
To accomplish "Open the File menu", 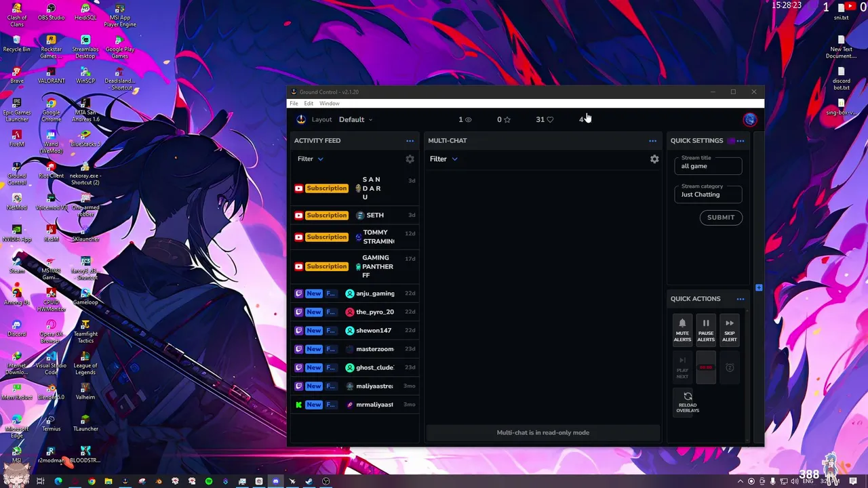I will click(294, 104).
